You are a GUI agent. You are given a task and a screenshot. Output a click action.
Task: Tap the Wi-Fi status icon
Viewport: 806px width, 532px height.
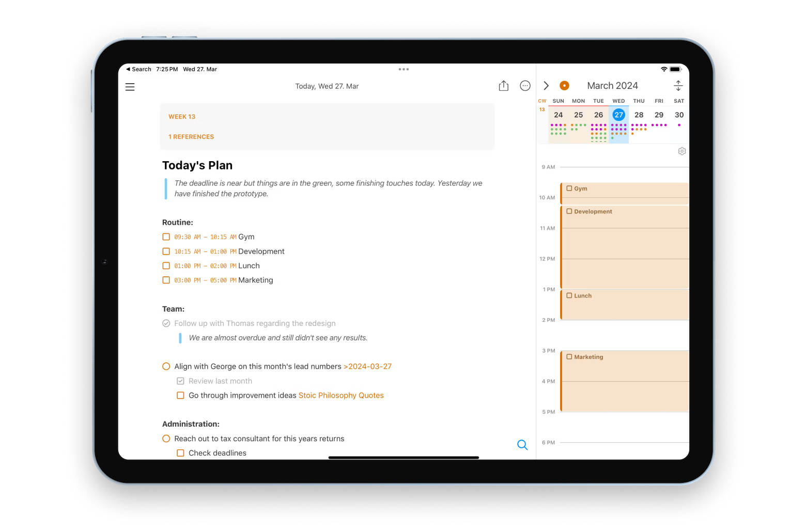664,69
